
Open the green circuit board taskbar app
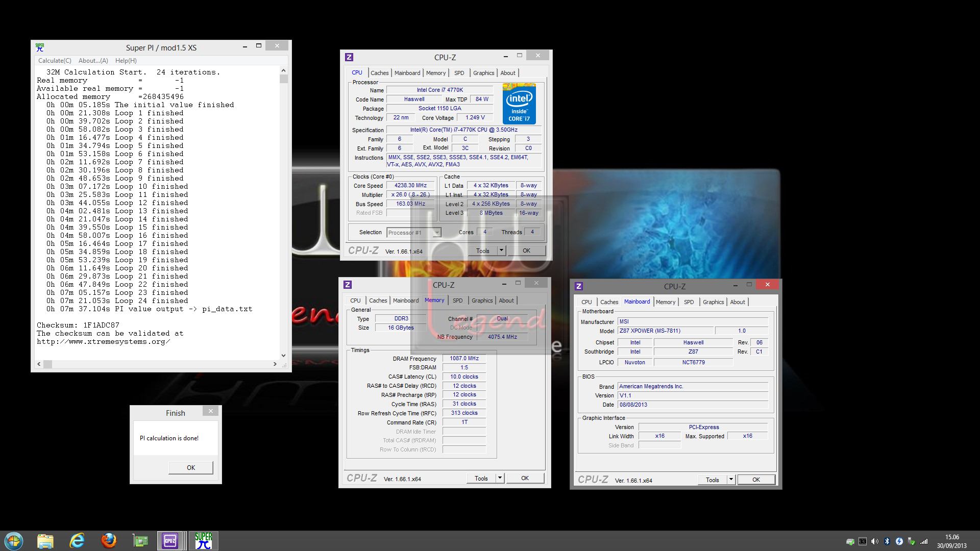[x=140, y=541]
